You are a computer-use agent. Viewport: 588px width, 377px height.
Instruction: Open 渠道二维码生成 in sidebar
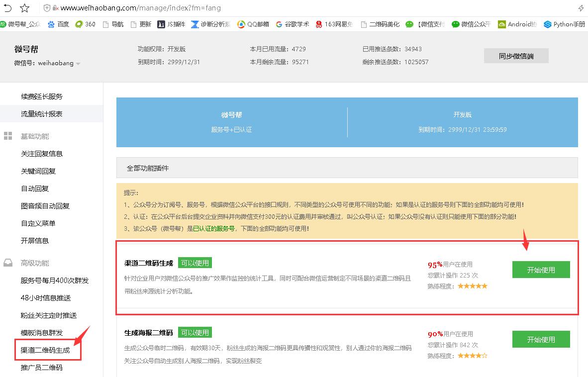click(45, 350)
